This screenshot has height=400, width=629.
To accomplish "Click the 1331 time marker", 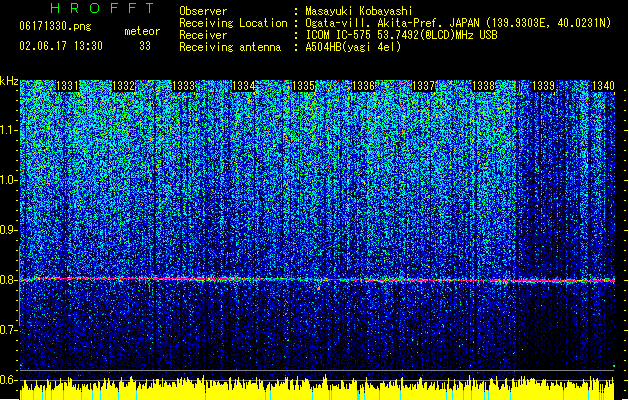I will (x=67, y=86).
